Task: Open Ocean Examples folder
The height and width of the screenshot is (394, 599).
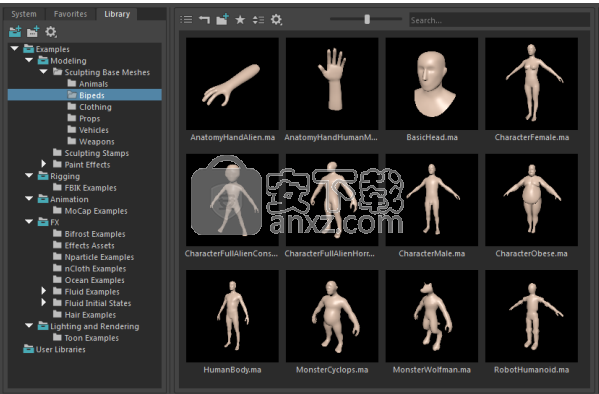Action: [x=89, y=280]
